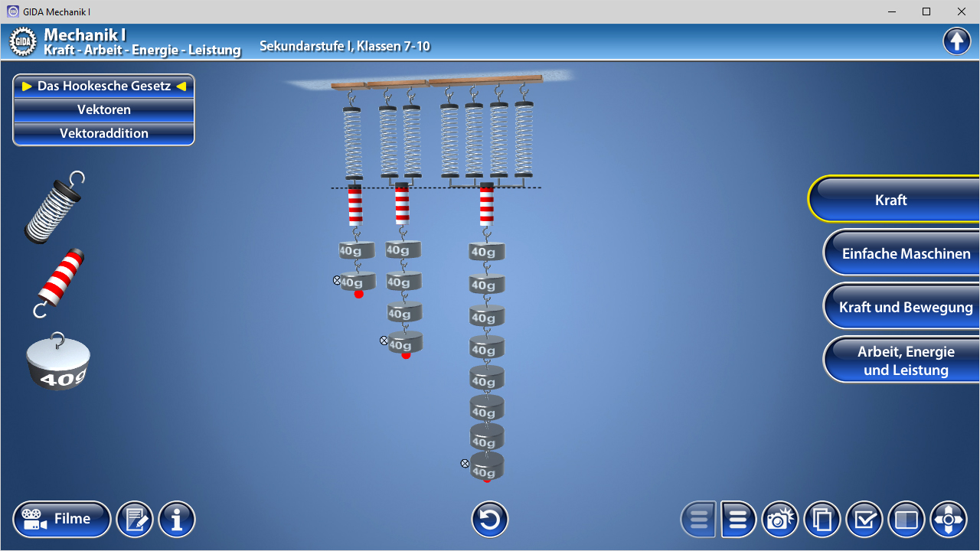This screenshot has width=980, height=551.
Task: Remove a weight on the leftmost spring stack
Action: pyautogui.click(x=337, y=280)
